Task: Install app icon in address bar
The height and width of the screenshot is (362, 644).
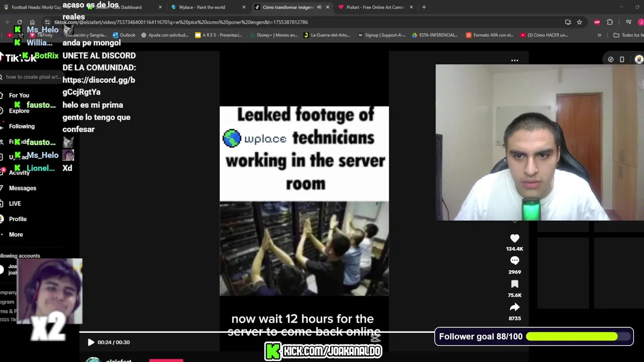Action: point(568,22)
